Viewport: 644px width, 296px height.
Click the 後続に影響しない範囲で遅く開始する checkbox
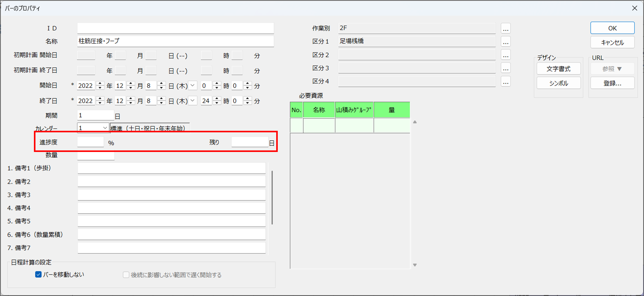point(126,275)
